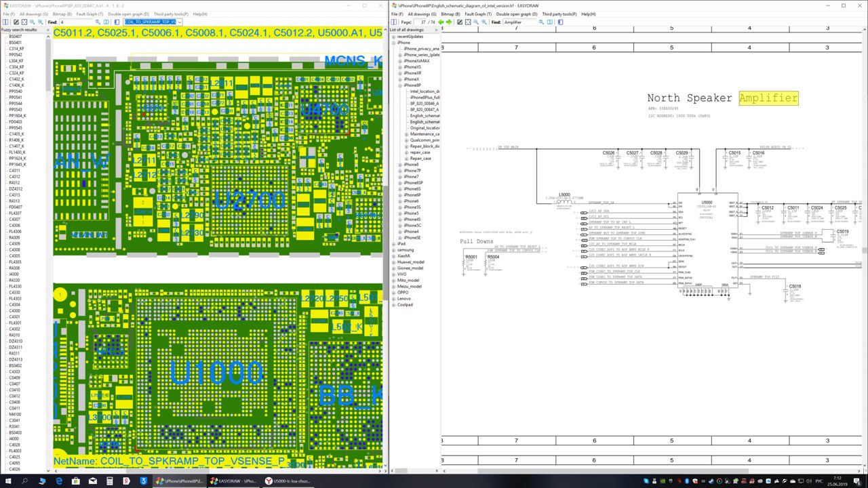Select iPhoneXR in the drawings tree
The width and height of the screenshot is (868, 488).
(x=412, y=73)
